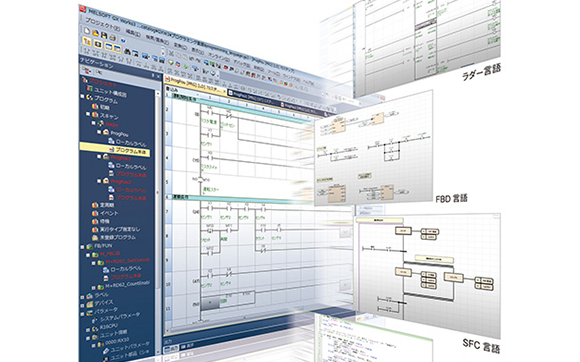The image size is (580, 362).
Task: Click the New project icon in toolbar
Action: [x=87, y=31]
